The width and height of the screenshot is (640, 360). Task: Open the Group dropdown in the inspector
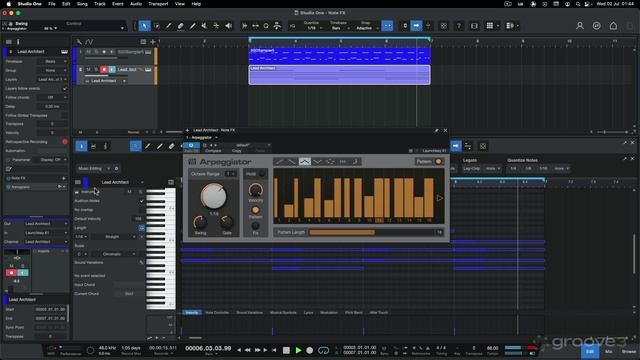pos(53,70)
